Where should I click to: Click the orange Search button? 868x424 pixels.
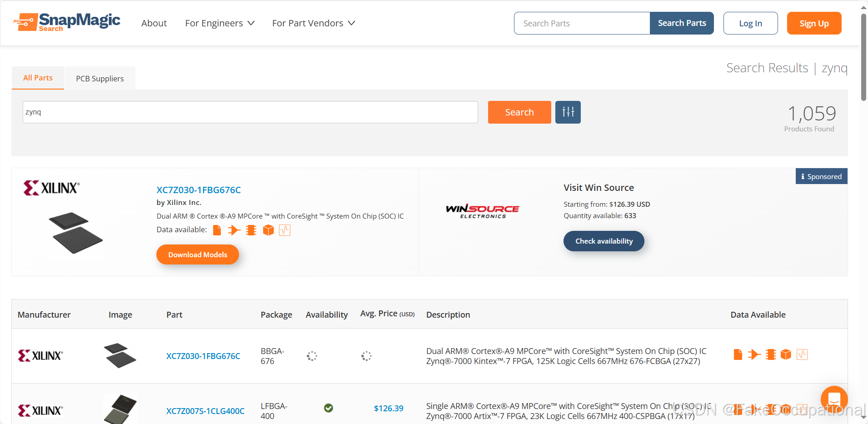pos(519,112)
